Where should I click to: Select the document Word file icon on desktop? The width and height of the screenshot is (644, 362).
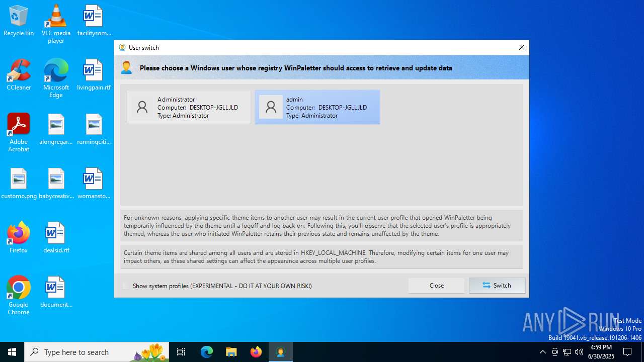pyautogui.click(x=56, y=292)
